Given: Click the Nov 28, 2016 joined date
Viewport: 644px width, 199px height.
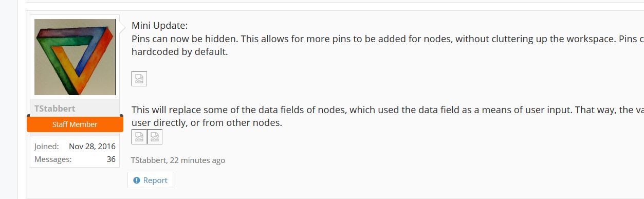Looking at the screenshot, I should (x=92, y=147).
